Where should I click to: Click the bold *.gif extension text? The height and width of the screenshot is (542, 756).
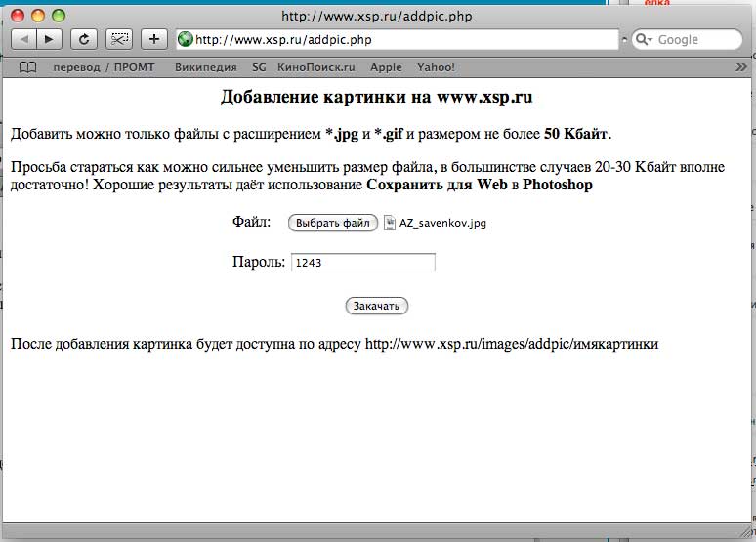pyautogui.click(x=388, y=134)
